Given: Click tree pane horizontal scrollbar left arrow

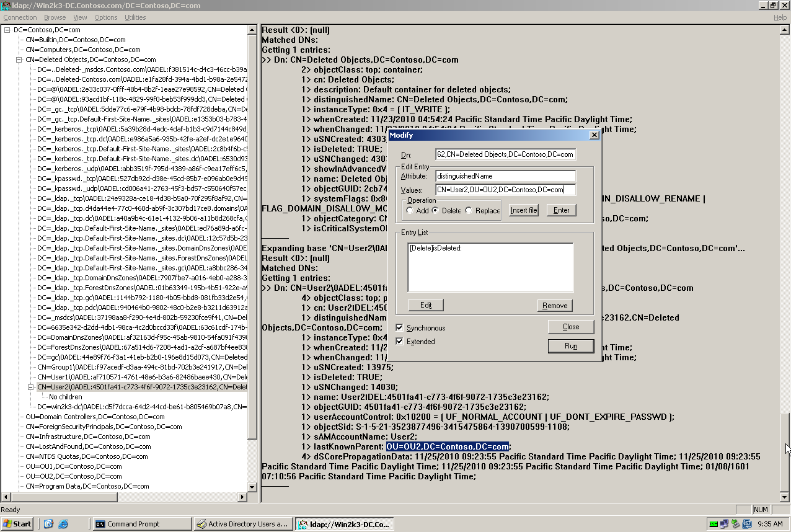Looking at the screenshot, I should (x=6, y=497).
